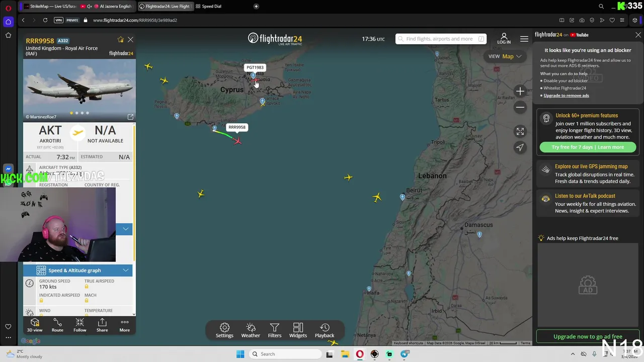This screenshot has height=362, width=644.
Task: Open the Weather layer options
Action: [x=251, y=330]
